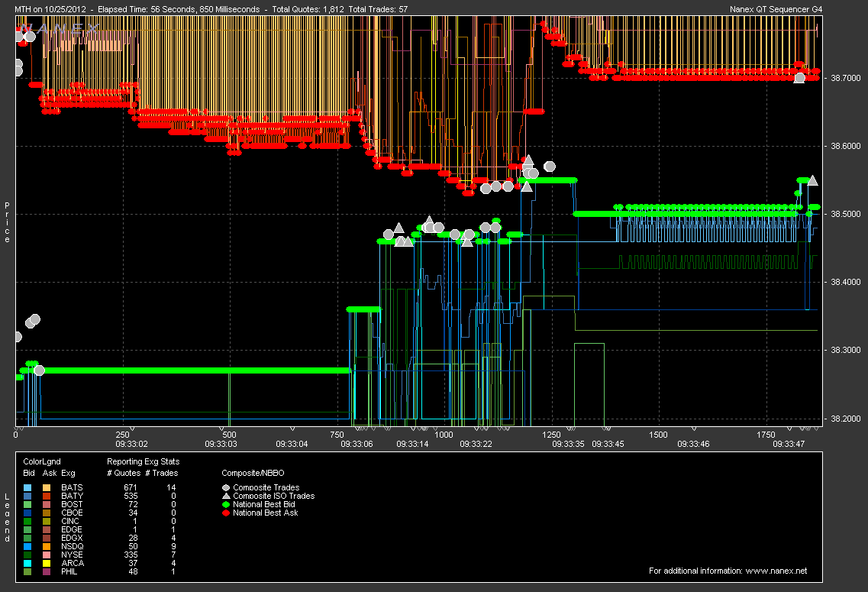This screenshot has height=592, width=868.
Task: Click the 'MTH on 10/25/2012' chart title
Action: tap(50, 9)
